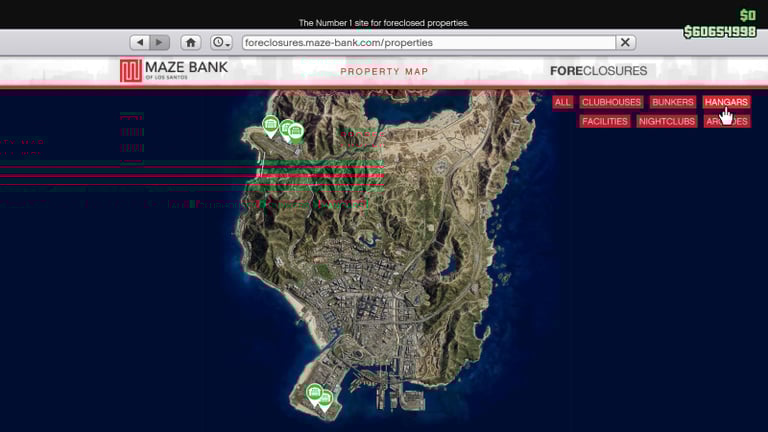This screenshot has height=432, width=768.
Task: Go back with the browser back arrow
Action: (140, 43)
